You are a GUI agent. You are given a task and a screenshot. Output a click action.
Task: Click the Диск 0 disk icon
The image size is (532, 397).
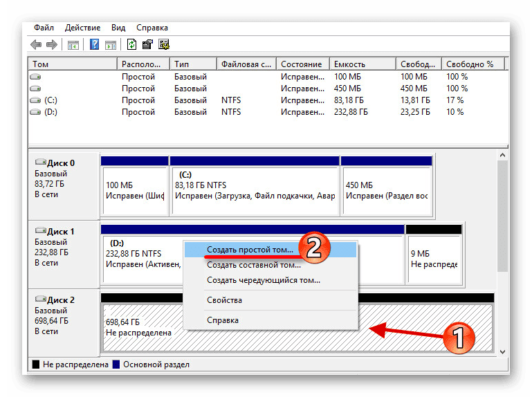click(x=41, y=163)
